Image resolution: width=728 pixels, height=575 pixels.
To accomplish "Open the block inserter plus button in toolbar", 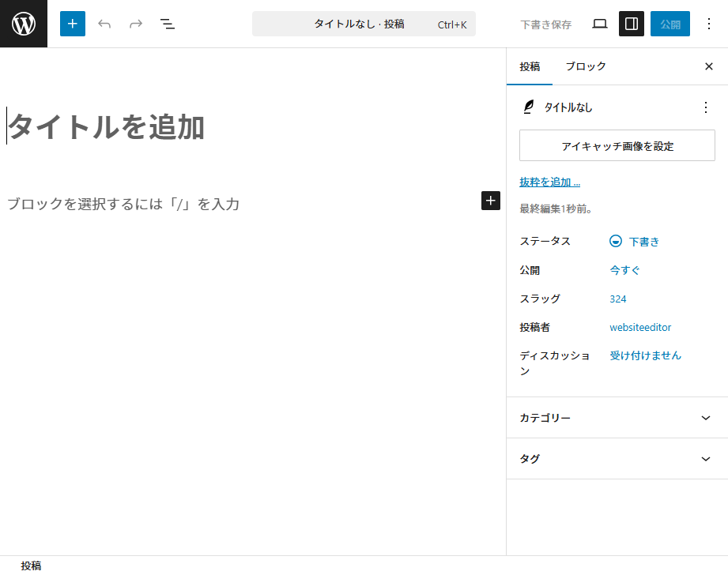I will click(73, 24).
